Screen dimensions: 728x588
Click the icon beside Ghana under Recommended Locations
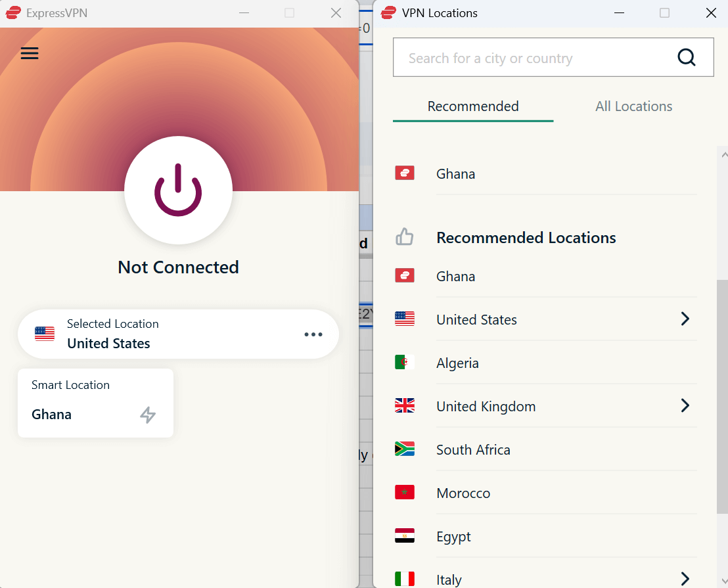pyautogui.click(x=404, y=275)
